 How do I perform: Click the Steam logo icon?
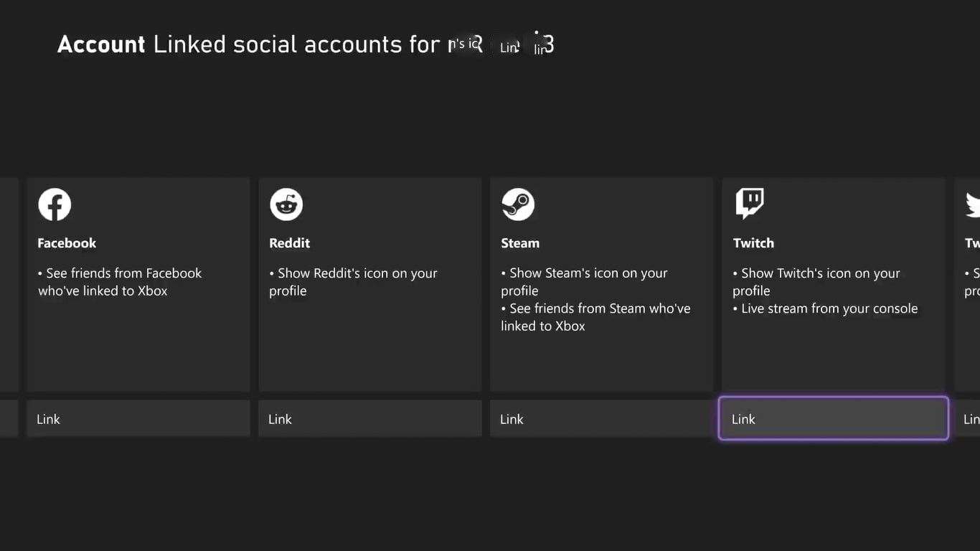coord(517,204)
